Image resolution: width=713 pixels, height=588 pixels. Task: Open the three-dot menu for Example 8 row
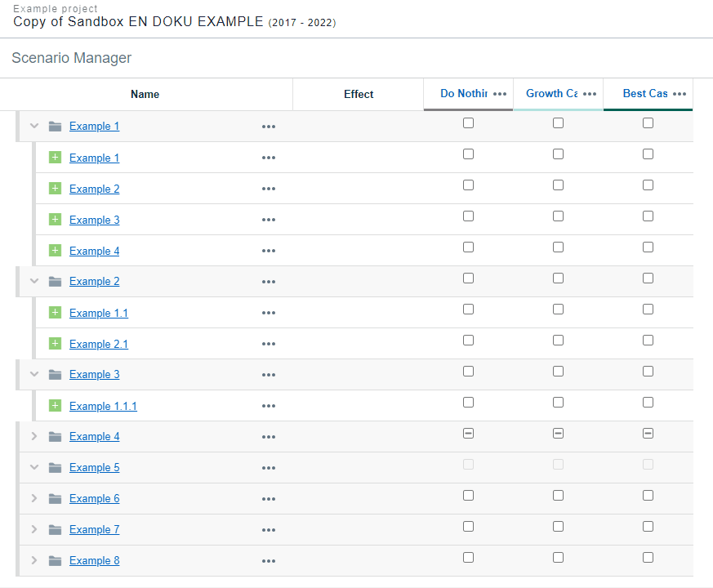click(x=269, y=561)
